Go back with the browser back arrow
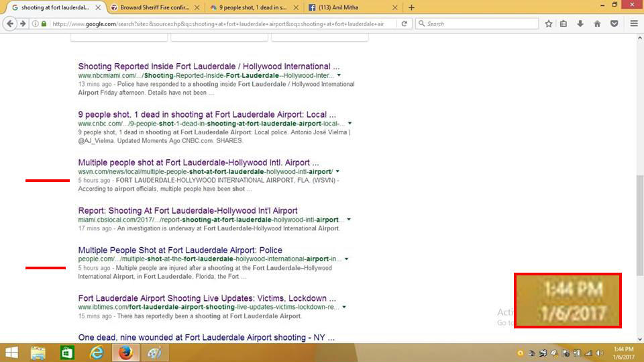Viewport: 644px width, 362px height. (x=10, y=24)
